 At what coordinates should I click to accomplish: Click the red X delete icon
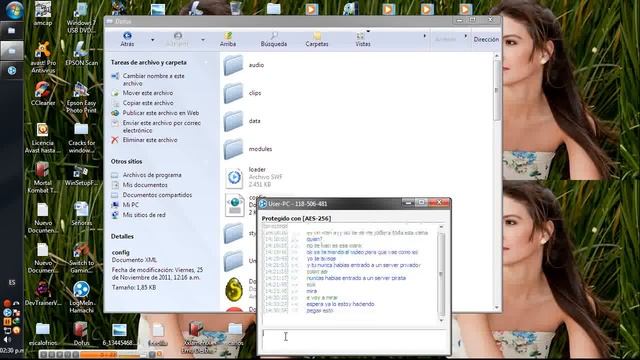point(115,140)
